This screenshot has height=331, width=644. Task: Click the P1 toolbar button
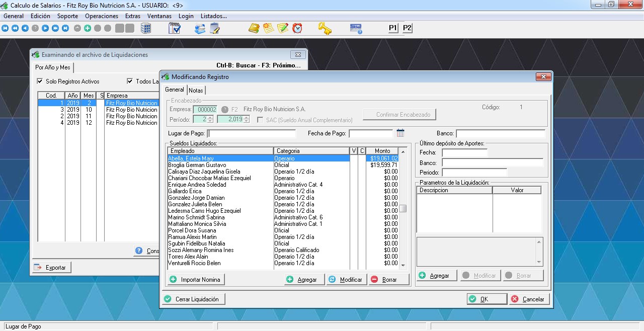(393, 28)
